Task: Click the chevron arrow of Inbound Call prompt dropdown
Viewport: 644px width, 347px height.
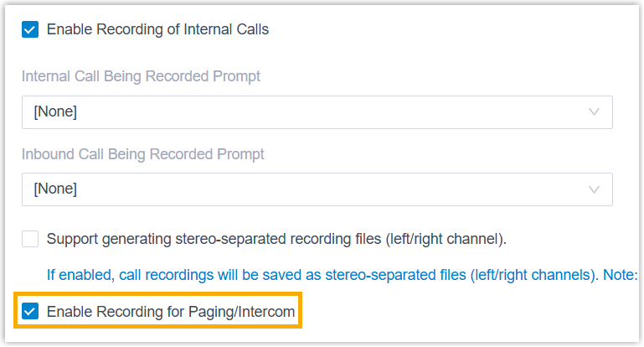Action: tap(595, 189)
